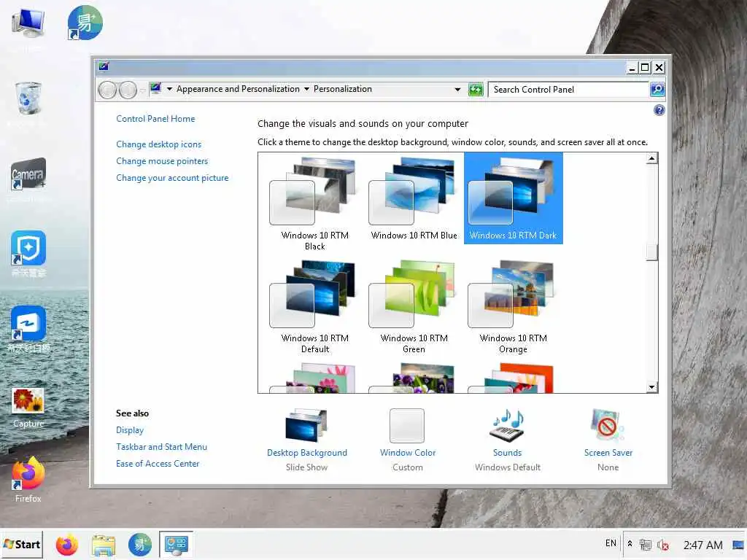Viewport: 747px width, 560px height.
Task: Apply the Windows 10 RTM Orange theme
Action: [x=513, y=306]
